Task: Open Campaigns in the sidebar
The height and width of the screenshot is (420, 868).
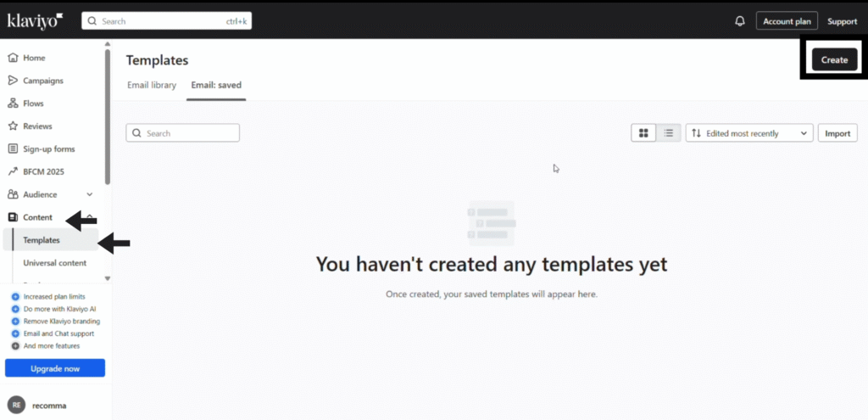Action: 42,81
